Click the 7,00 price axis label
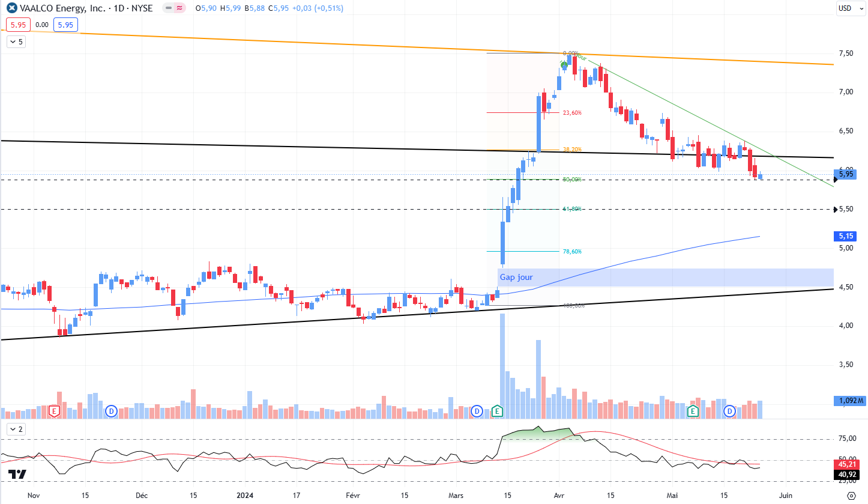Screen dimensions: 868x504 point(846,92)
